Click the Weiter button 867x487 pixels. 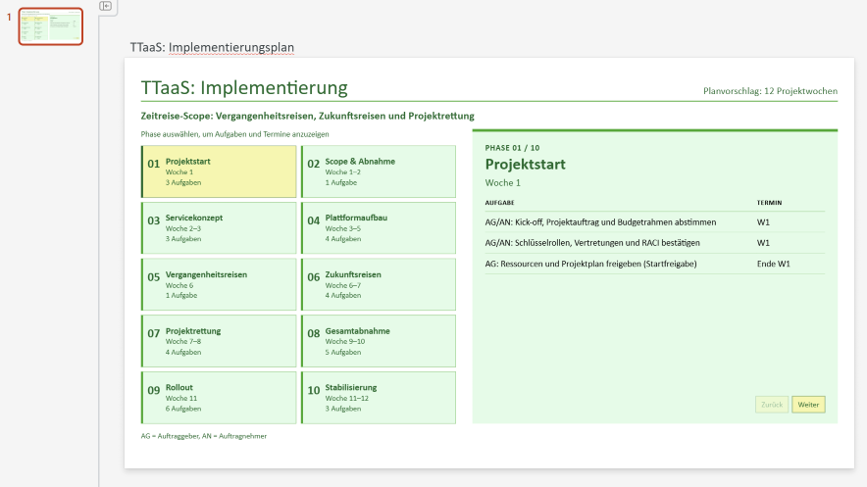(808, 405)
